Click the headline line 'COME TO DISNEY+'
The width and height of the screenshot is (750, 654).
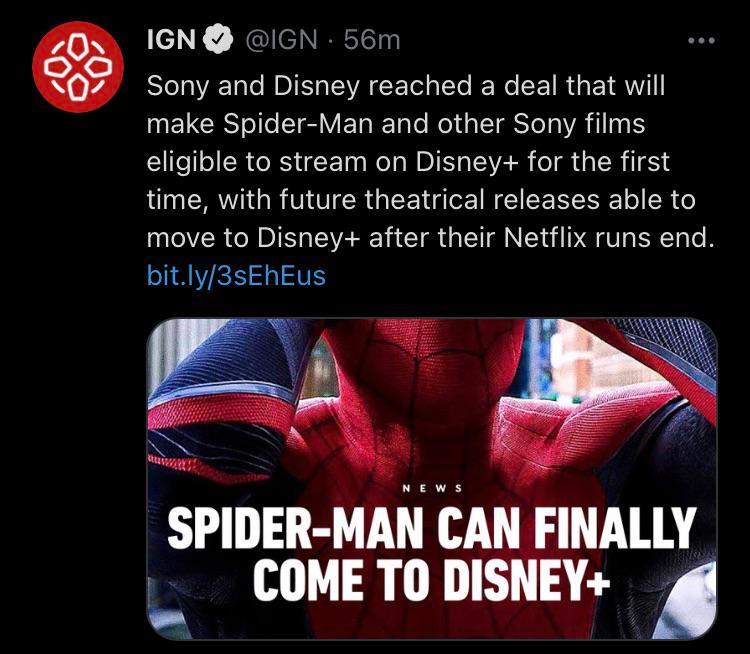coord(431,580)
